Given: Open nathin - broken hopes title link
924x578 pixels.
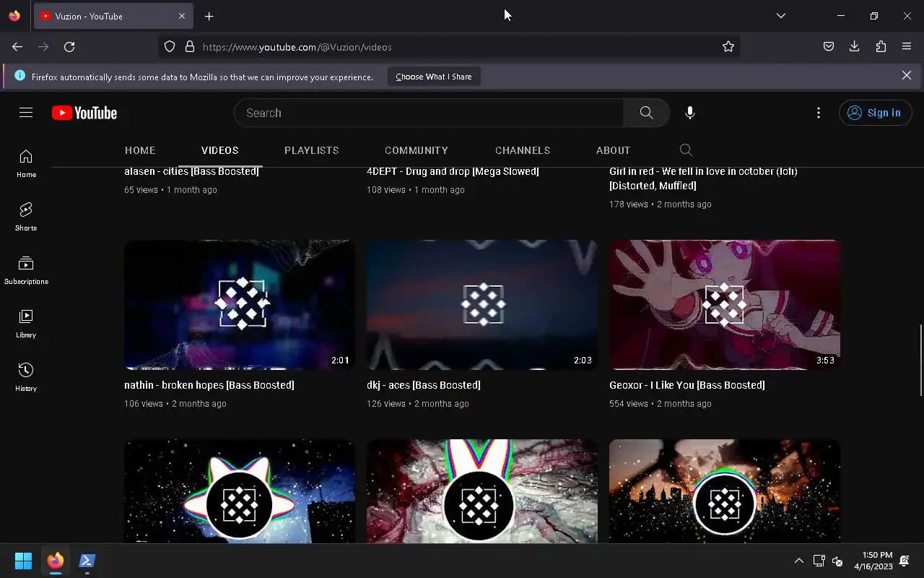Looking at the screenshot, I should pos(209,385).
